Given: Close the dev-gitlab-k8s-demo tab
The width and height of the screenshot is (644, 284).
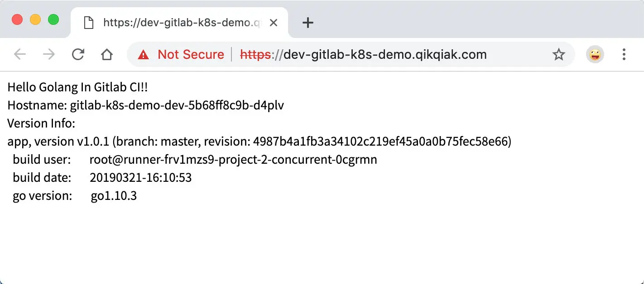Looking at the screenshot, I should 274,23.
